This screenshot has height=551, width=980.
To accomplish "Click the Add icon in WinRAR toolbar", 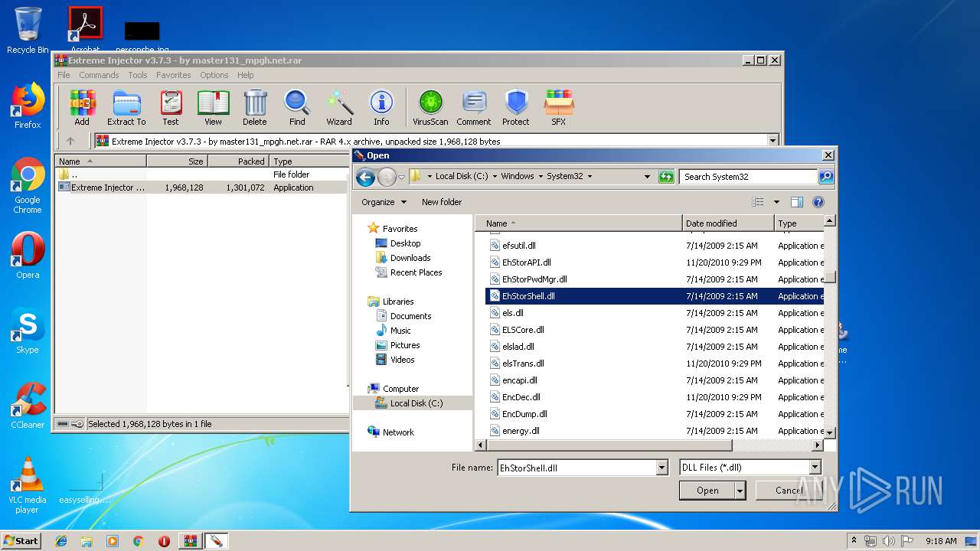I will [x=82, y=107].
